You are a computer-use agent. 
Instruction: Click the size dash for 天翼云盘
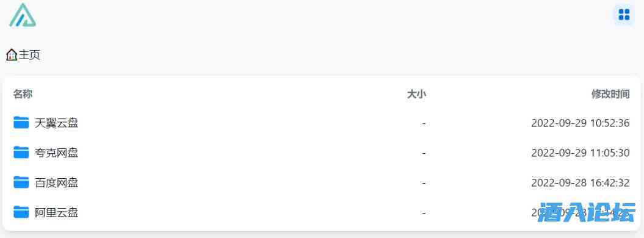tap(424, 123)
